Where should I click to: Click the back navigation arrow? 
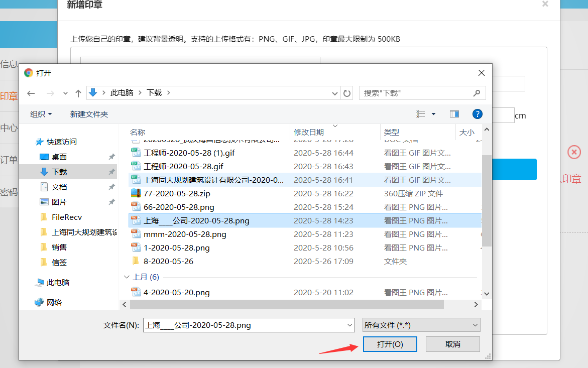pos(31,93)
